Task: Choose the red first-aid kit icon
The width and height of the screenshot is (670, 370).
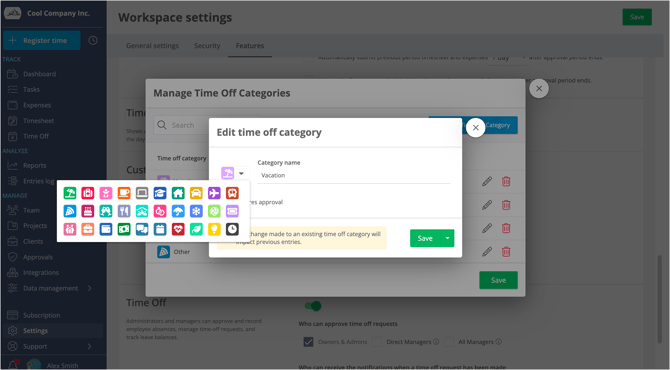Action: (88, 193)
